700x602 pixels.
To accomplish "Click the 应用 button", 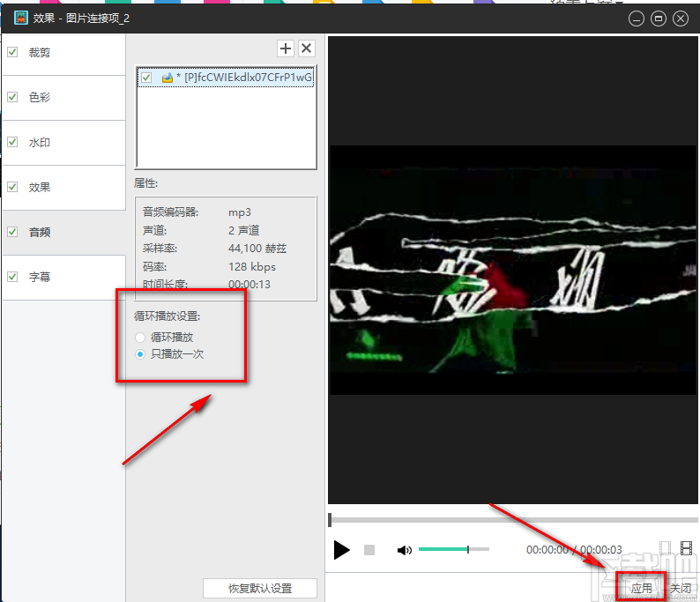I will tap(642, 588).
